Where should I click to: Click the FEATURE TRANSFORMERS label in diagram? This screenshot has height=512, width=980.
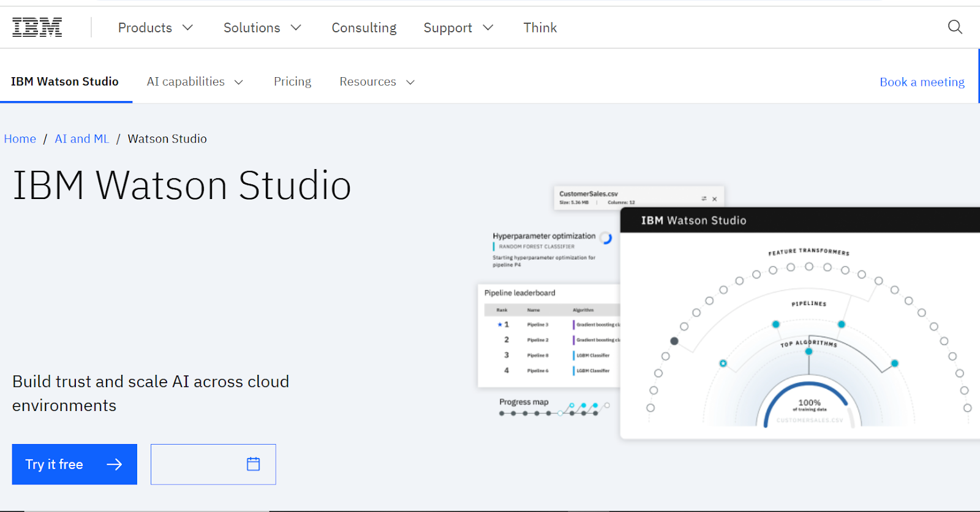click(x=809, y=251)
